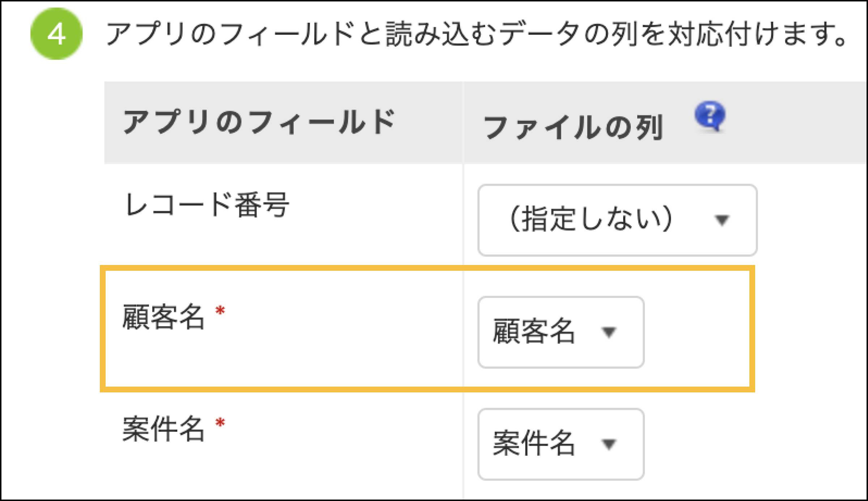
Task: Click the green step 4 badge
Action: click(x=56, y=34)
